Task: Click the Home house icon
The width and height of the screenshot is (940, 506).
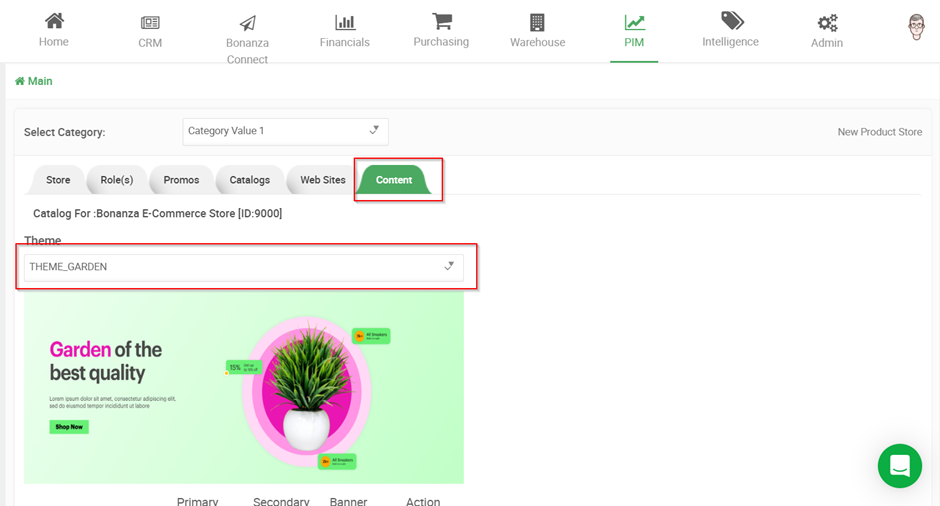Action: [x=54, y=21]
